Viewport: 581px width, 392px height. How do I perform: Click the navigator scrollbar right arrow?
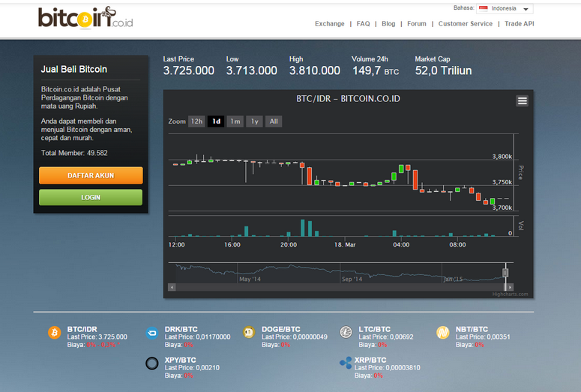coord(511,287)
